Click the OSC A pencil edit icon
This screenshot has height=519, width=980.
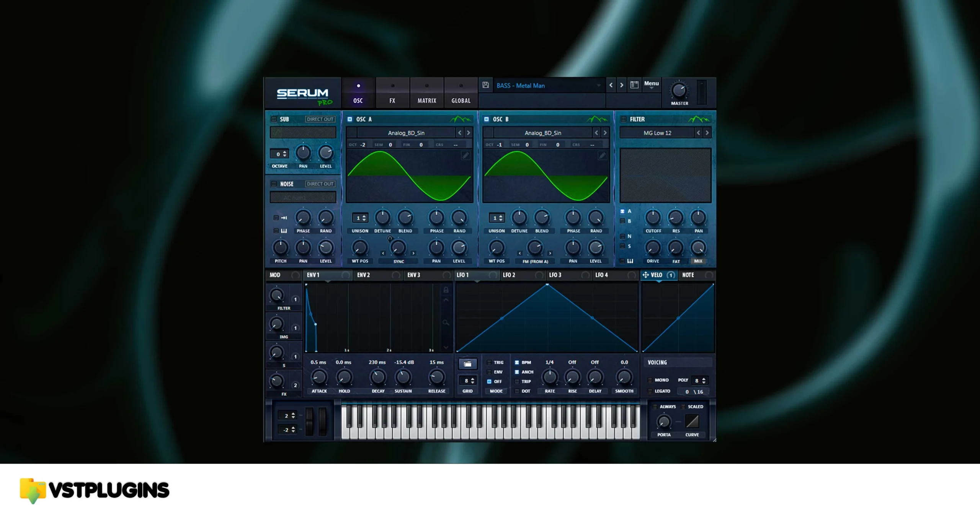click(x=465, y=155)
